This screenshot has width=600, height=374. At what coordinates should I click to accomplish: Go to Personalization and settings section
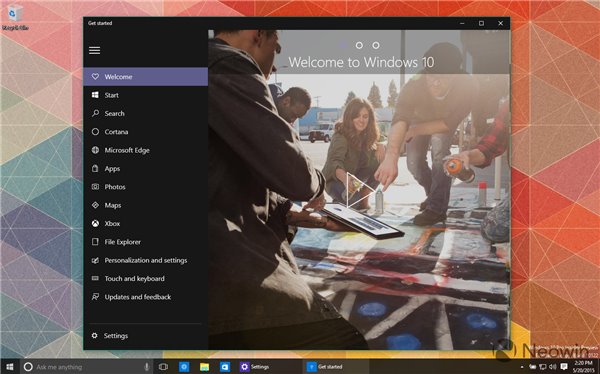[146, 260]
